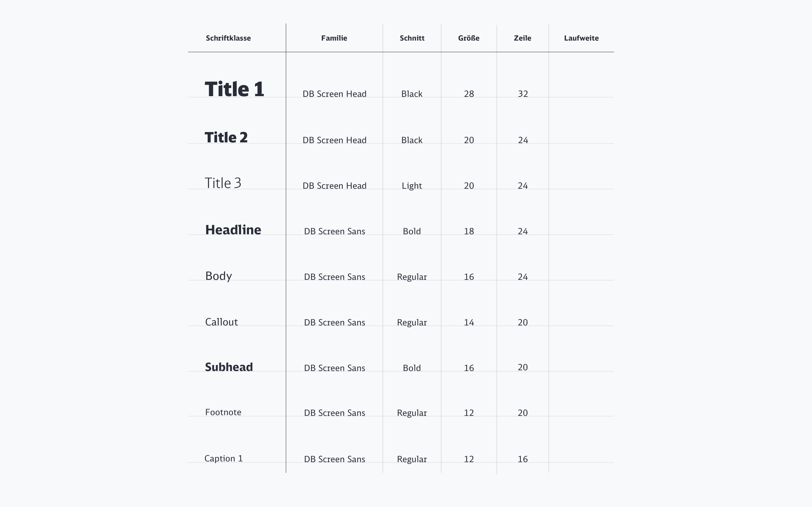Select the Headline style sample
Screen dimensions: 812x507
[x=233, y=230]
